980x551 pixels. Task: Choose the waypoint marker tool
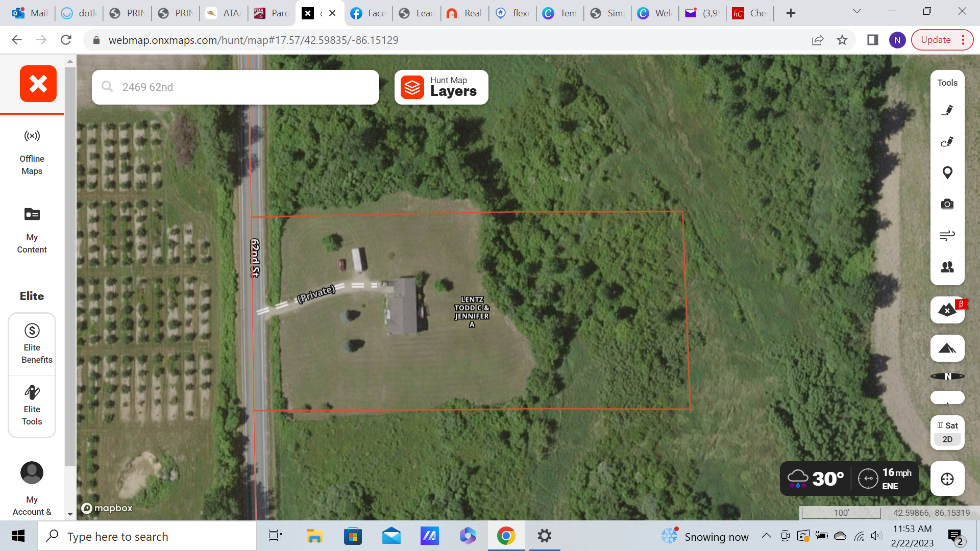tap(947, 173)
